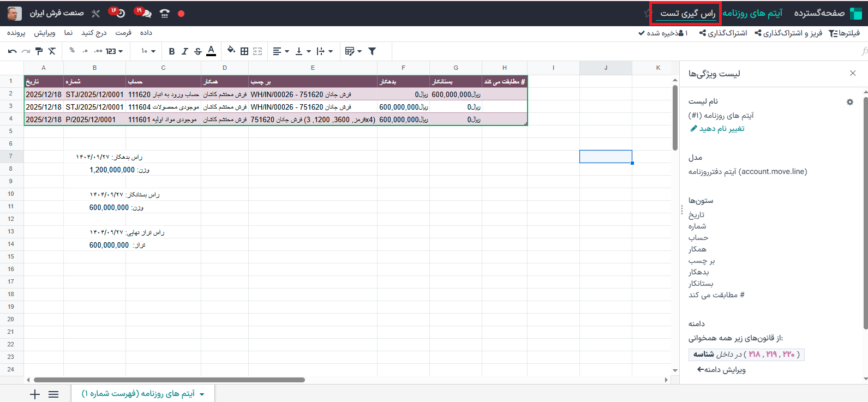The height and width of the screenshot is (402, 868).
Task: Open the list properties gear icon
Action: point(849,102)
